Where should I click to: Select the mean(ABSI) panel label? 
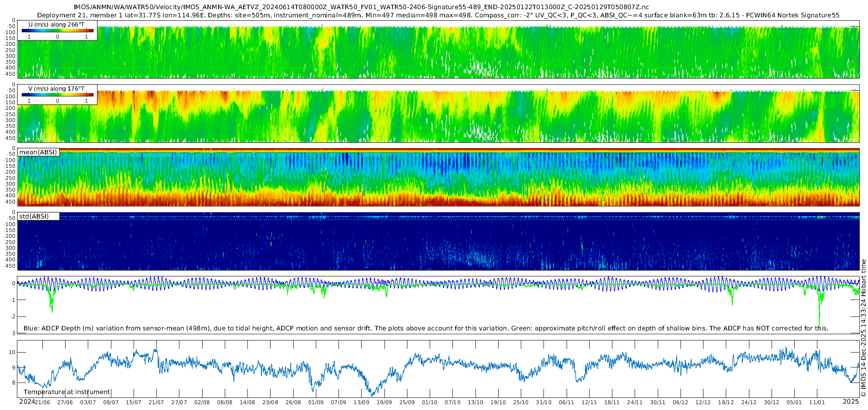[39, 152]
